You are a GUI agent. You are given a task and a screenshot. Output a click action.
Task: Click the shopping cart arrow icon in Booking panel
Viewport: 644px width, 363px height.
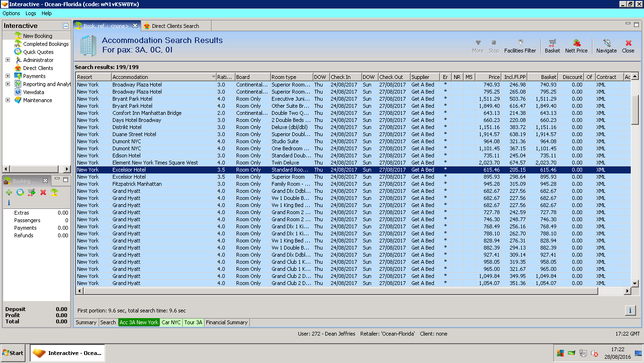(32, 192)
